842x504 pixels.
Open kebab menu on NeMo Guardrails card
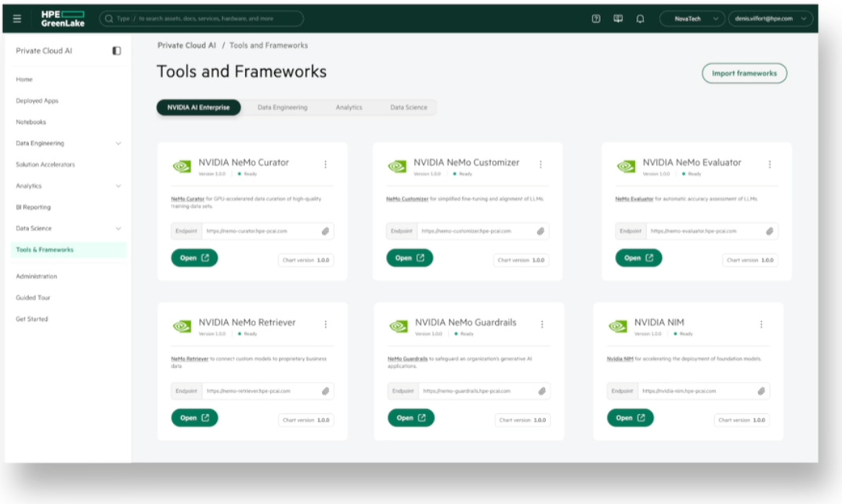542,324
